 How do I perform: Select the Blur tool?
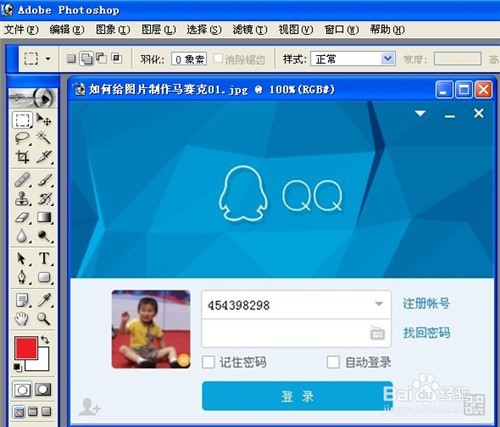coord(23,236)
